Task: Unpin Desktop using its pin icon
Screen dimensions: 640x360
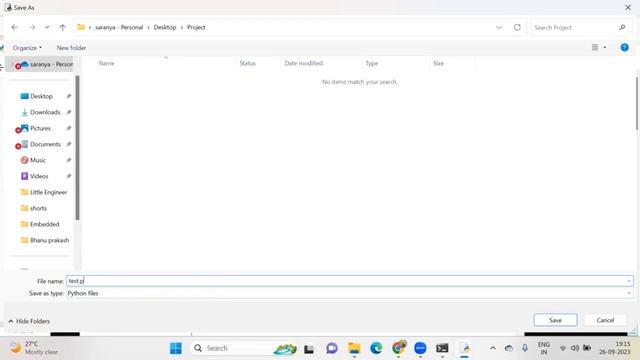Action: (69, 96)
